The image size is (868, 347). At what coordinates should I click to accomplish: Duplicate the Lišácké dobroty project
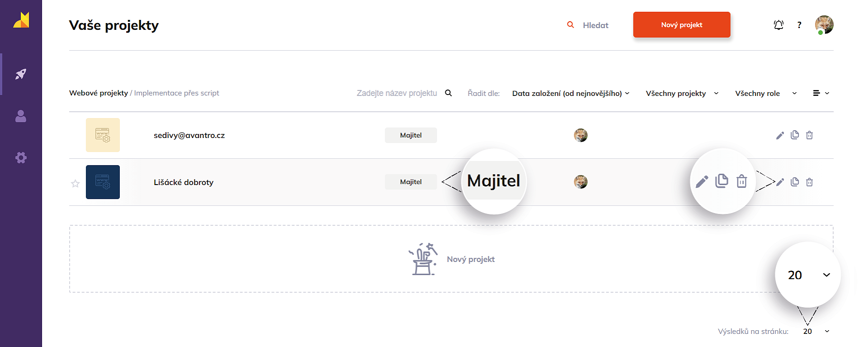click(x=795, y=182)
